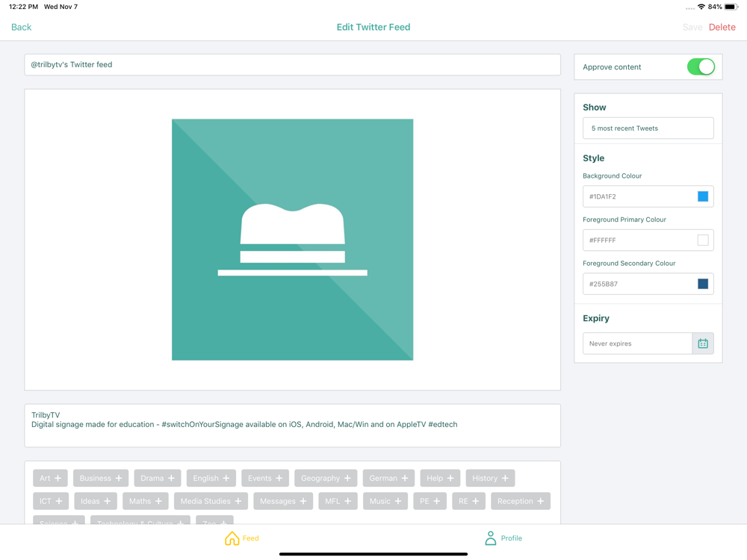Open the 5 most recent Tweets dropdown

648,128
